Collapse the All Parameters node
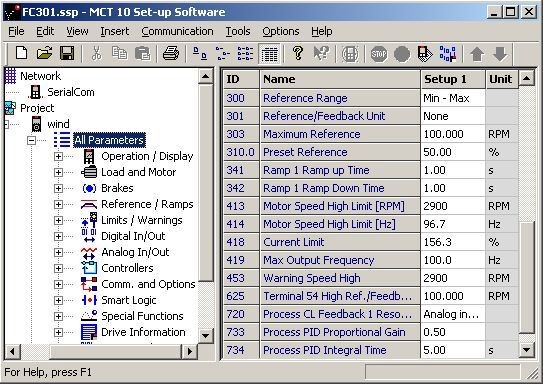 click(32, 140)
